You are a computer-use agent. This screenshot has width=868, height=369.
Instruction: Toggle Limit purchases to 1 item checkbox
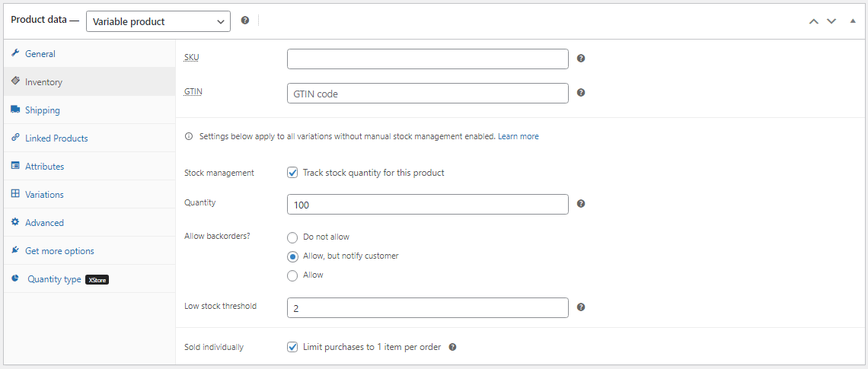coord(292,347)
